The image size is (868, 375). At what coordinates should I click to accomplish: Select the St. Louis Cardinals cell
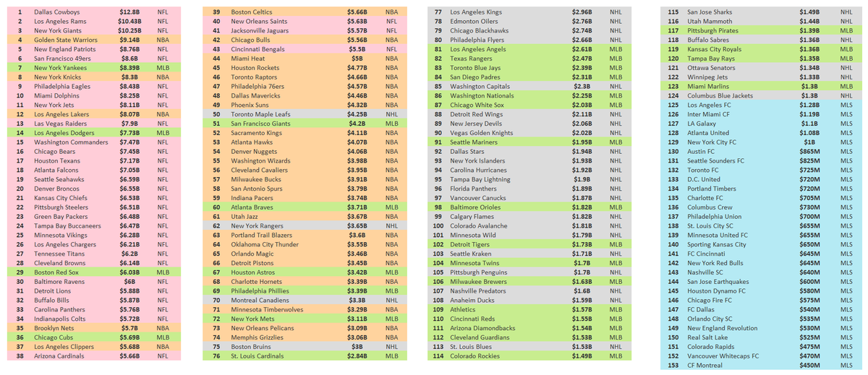pos(259,355)
